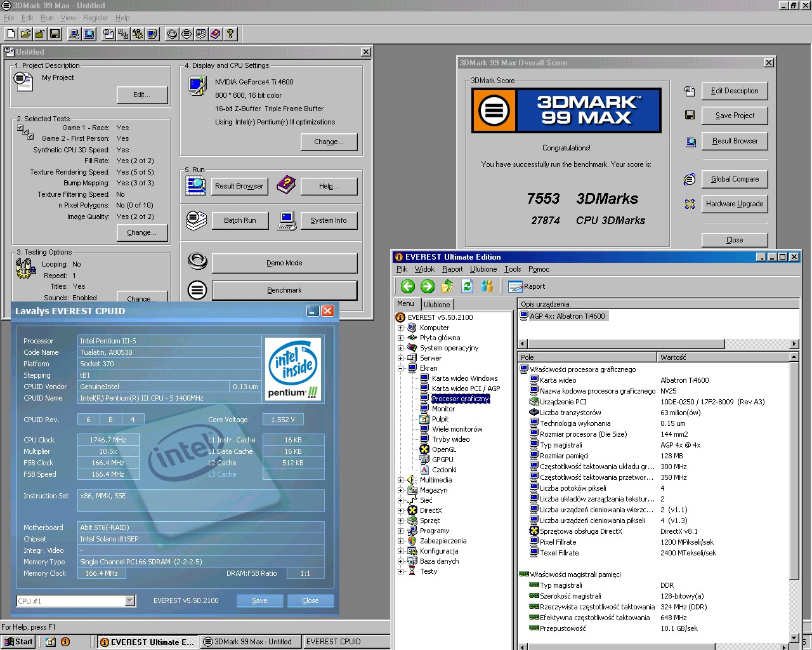Image resolution: width=812 pixels, height=650 pixels.
Task: Click the Open project folder icon
Action: click(25, 34)
